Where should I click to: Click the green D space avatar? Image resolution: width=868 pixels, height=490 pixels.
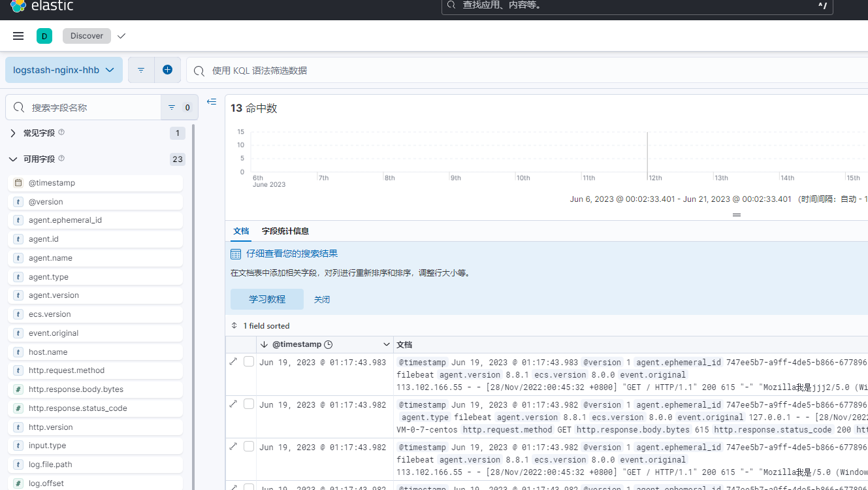point(44,36)
